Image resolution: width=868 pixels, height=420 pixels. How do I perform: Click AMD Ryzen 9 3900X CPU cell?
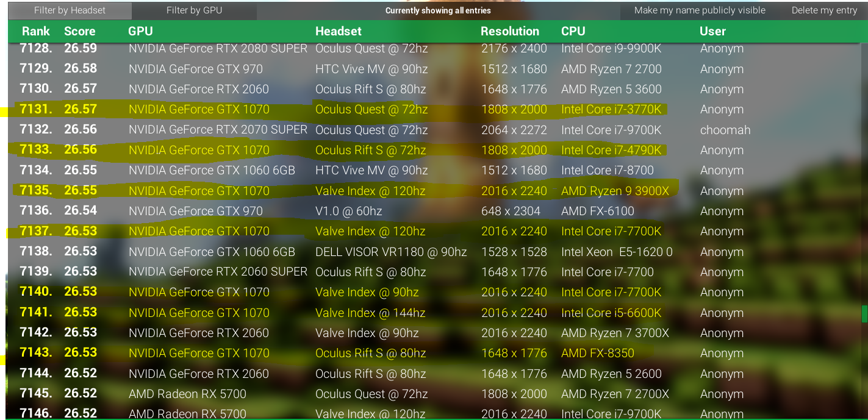coord(615,191)
